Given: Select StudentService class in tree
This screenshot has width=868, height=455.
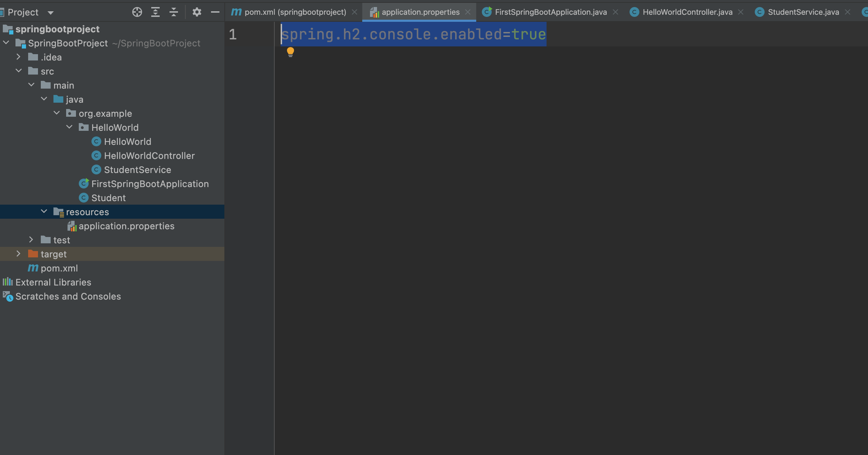Looking at the screenshot, I should [138, 170].
